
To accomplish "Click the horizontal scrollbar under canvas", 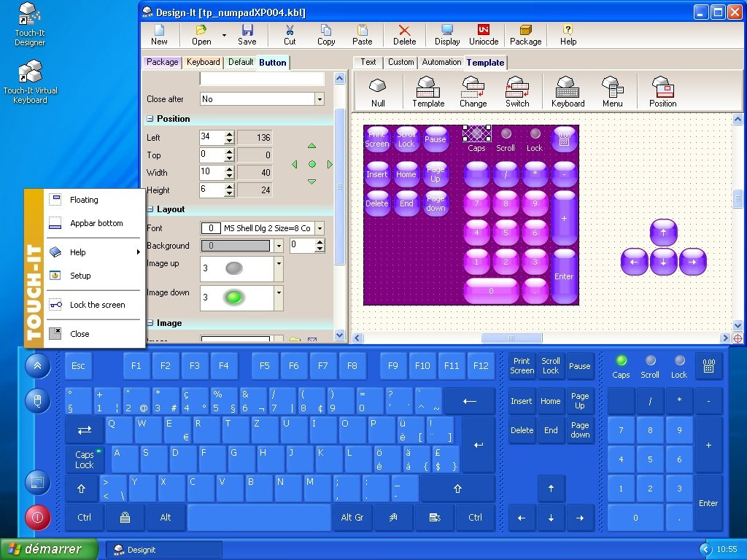I will click(511, 338).
